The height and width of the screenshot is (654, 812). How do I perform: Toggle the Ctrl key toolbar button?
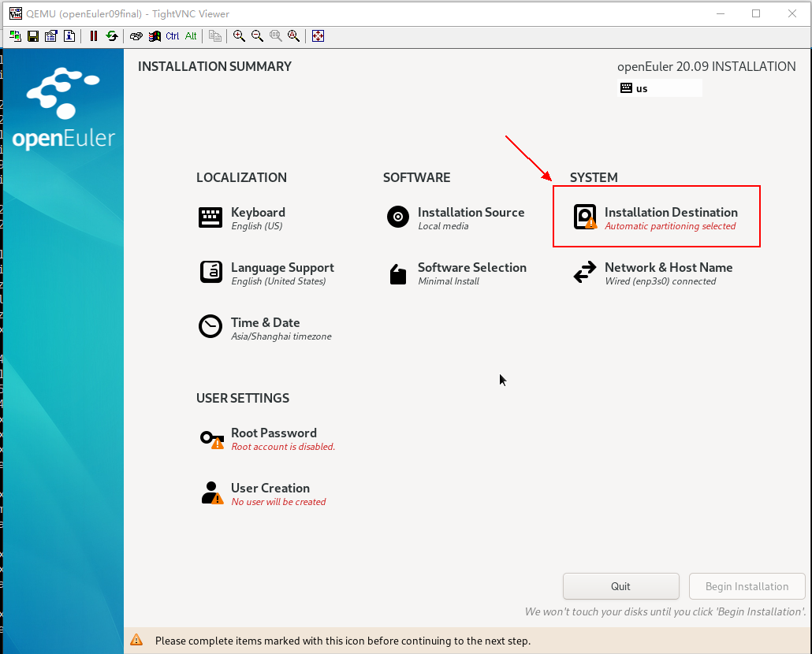coord(172,36)
